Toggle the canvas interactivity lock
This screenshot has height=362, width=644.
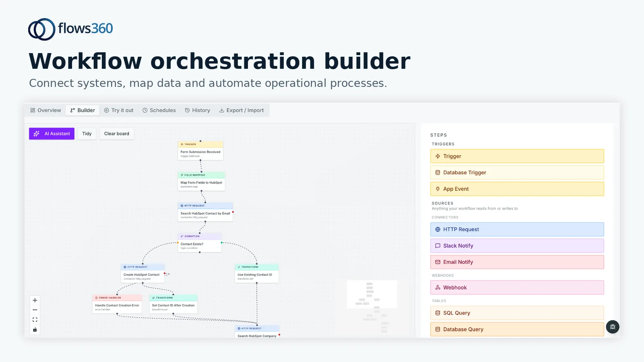pyautogui.click(x=35, y=330)
